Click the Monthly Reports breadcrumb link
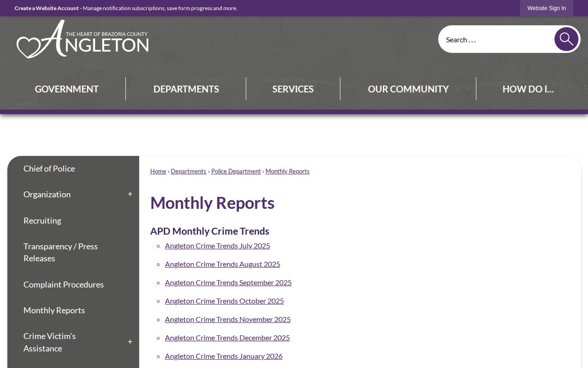 point(288,171)
